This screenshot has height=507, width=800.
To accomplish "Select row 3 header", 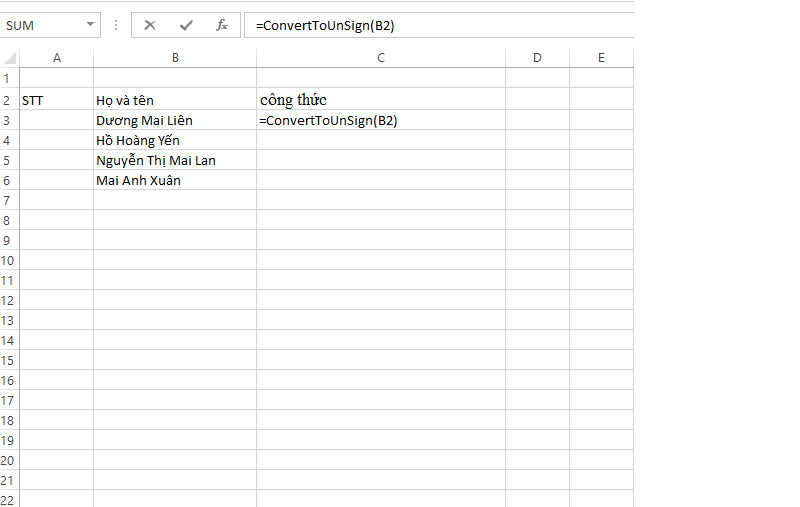I will pyautogui.click(x=9, y=120).
